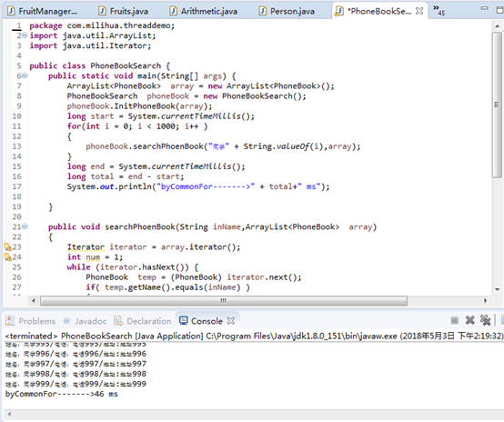Click the editor vertical scrollbar down arrow
504x422 pixels.
click(498, 289)
